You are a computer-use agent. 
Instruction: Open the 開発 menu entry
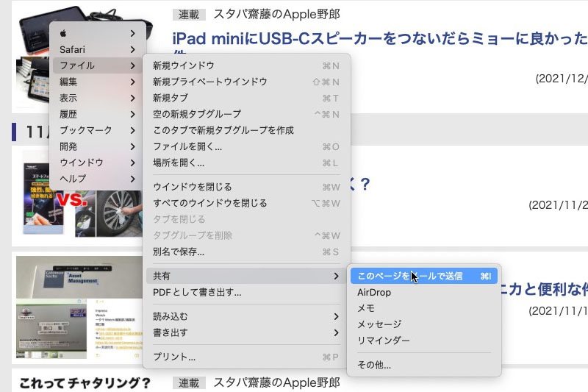point(97,146)
